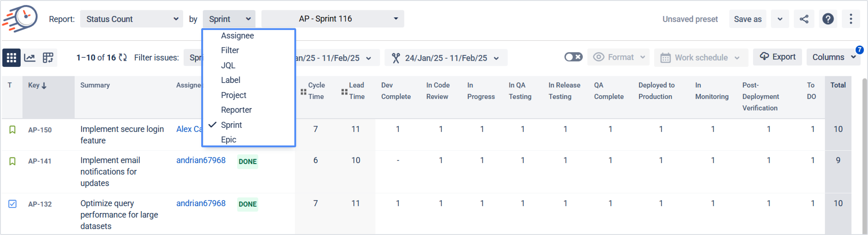Open the line chart view icon
This screenshot has width=868, height=235.
(30, 58)
